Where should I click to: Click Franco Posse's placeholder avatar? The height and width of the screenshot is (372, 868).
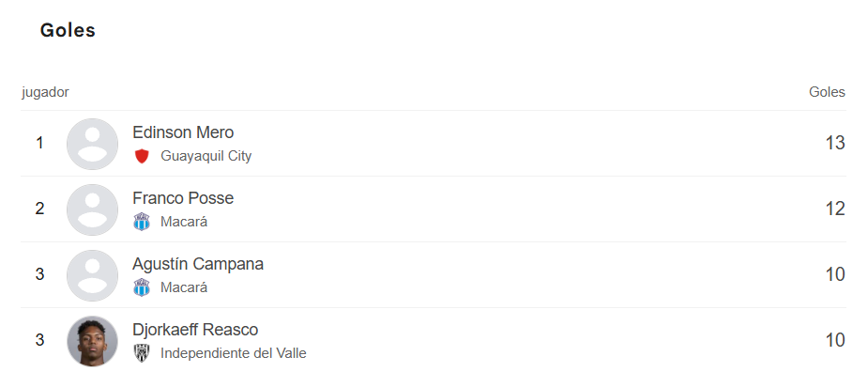[x=92, y=209]
